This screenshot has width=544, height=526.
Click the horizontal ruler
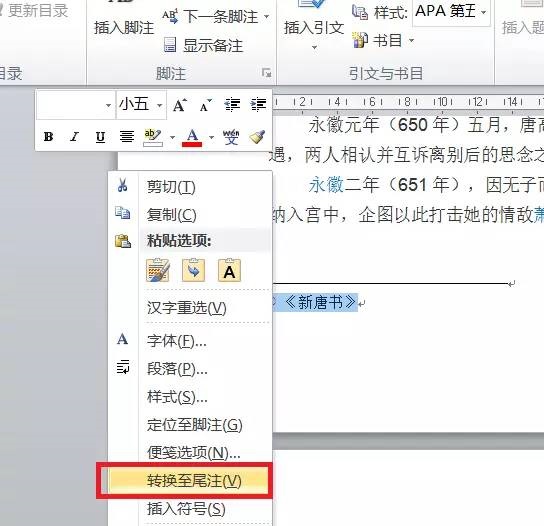(408, 102)
